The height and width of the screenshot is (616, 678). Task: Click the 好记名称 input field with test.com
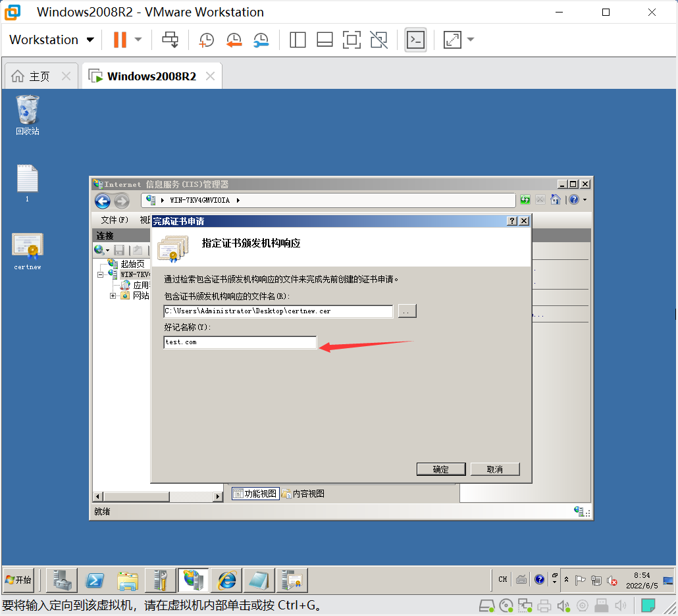click(240, 342)
